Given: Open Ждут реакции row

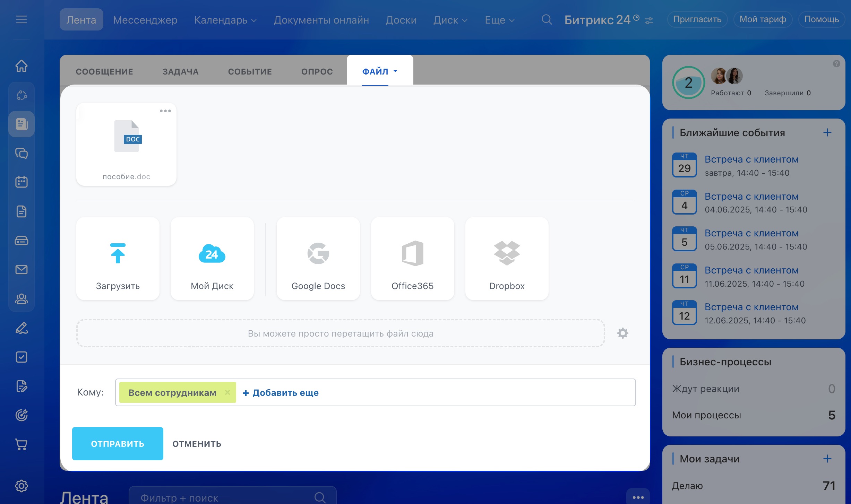Looking at the screenshot, I should (753, 389).
